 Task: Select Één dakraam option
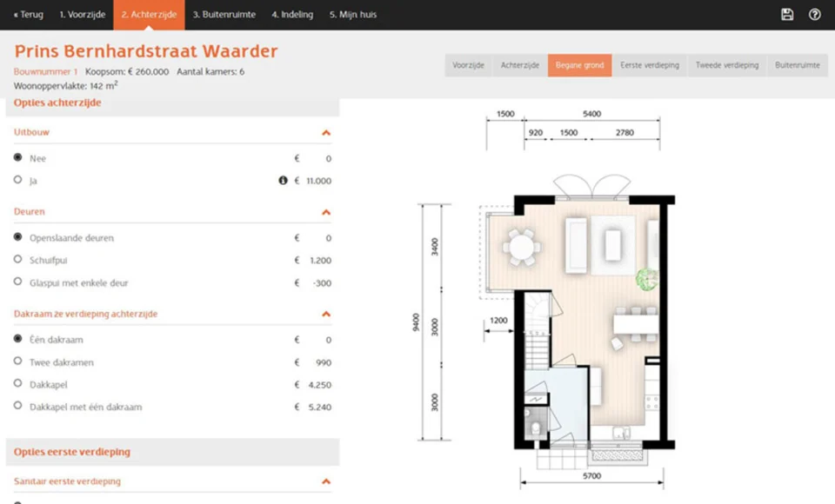click(18, 339)
